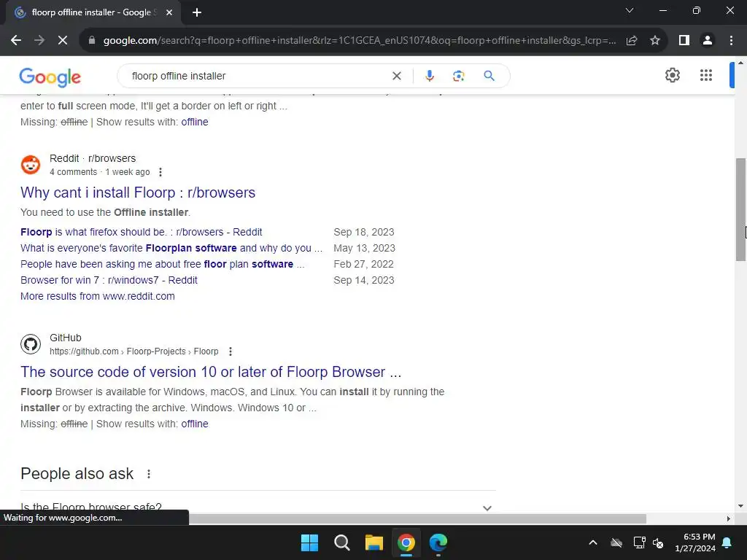
Task: Open 'Browser for win 7 : r/windows7' link
Action: (109, 280)
